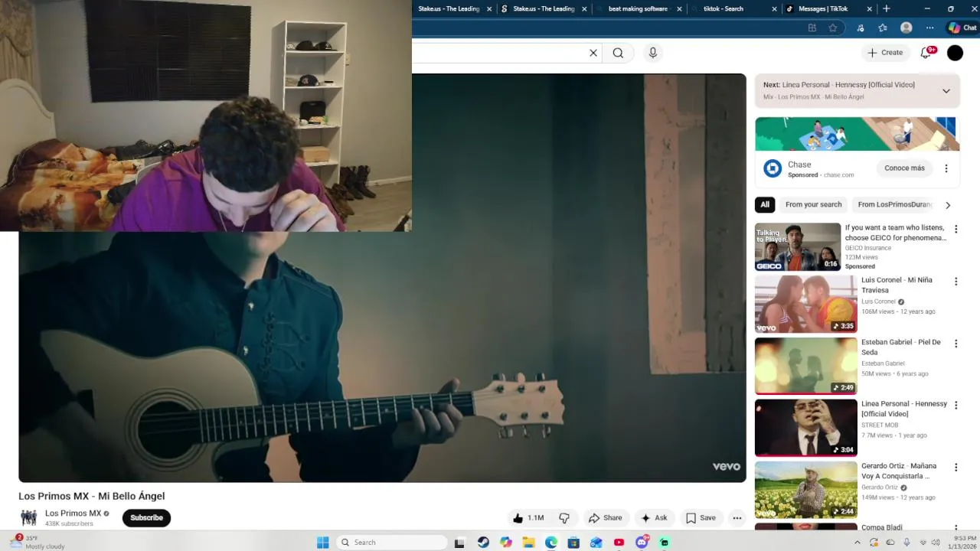The height and width of the screenshot is (551, 980).
Task: Open options for Compa Bladi video
Action: pos(955,528)
